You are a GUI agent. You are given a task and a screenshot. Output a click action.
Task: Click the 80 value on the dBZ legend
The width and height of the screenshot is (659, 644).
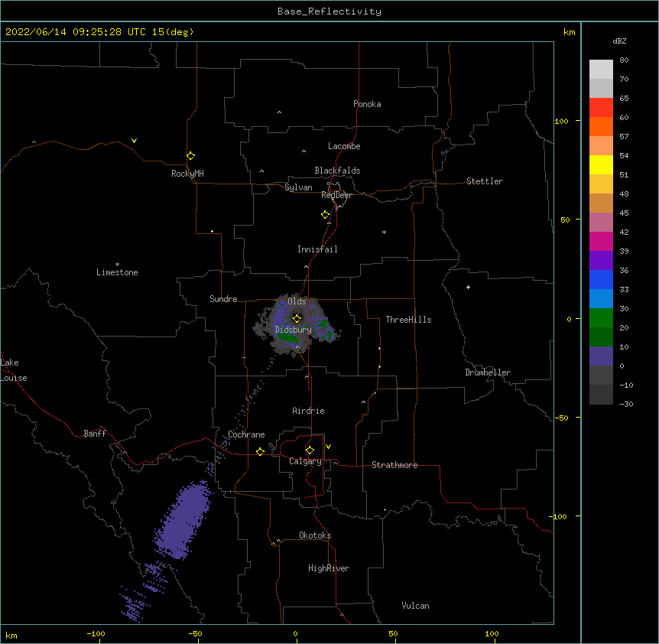point(624,60)
